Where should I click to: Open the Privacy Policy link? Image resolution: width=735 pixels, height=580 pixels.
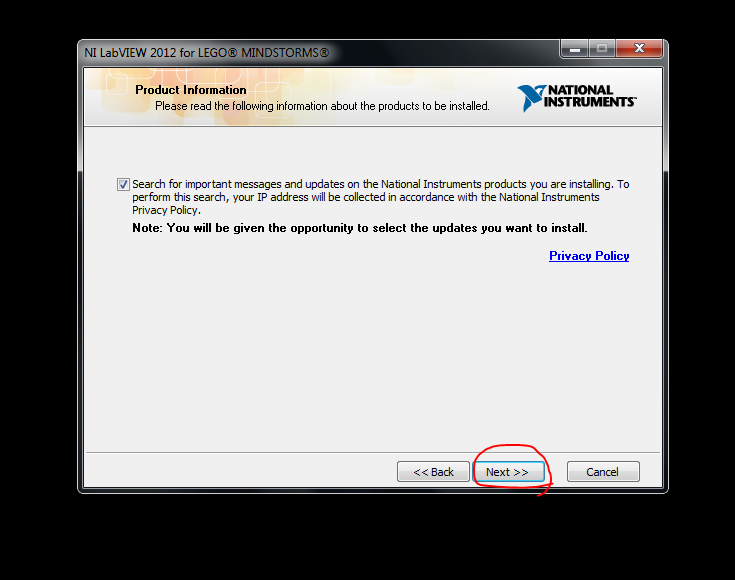click(x=589, y=256)
